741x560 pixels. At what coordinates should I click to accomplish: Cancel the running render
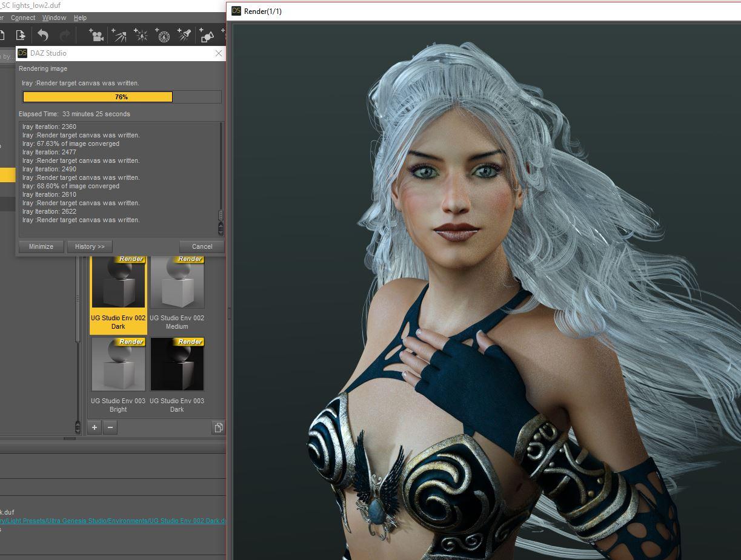point(202,246)
